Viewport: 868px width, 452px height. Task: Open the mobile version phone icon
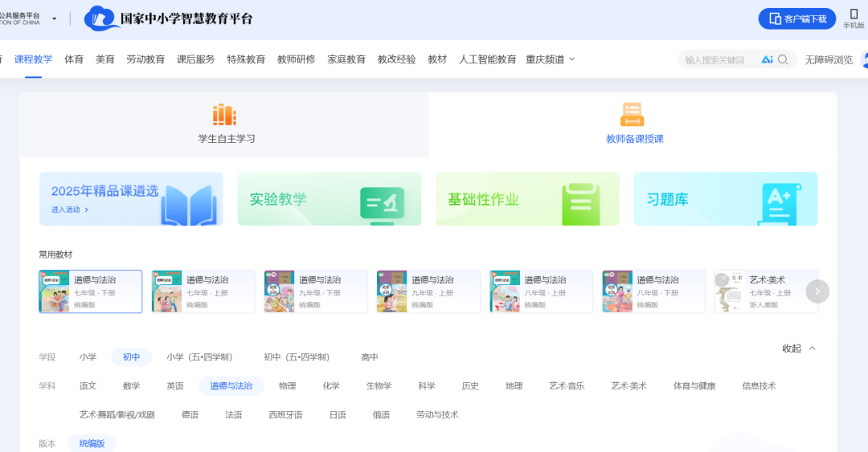click(x=854, y=14)
